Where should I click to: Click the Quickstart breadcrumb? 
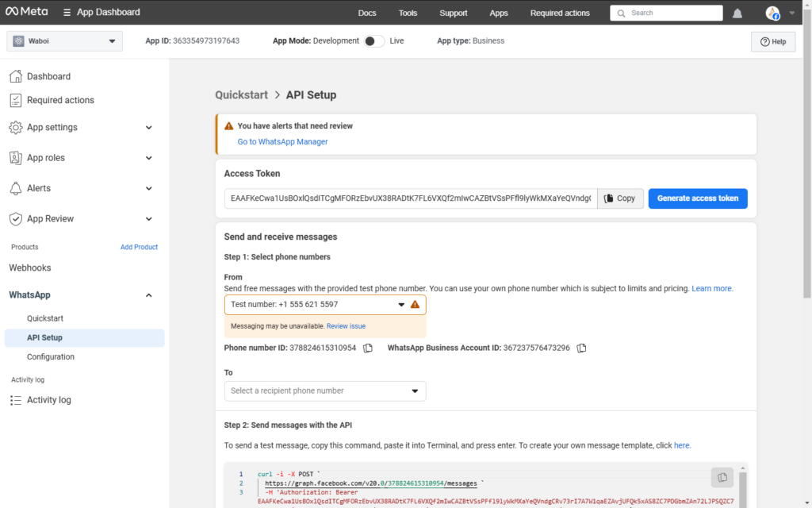pos(241,95)
